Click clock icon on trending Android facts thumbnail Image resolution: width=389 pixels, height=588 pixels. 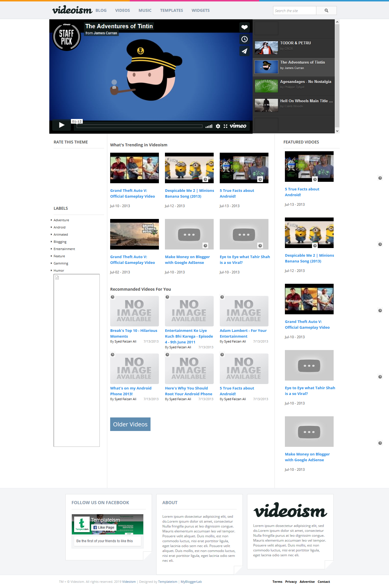pyautogui.click(x=260, y=179)
